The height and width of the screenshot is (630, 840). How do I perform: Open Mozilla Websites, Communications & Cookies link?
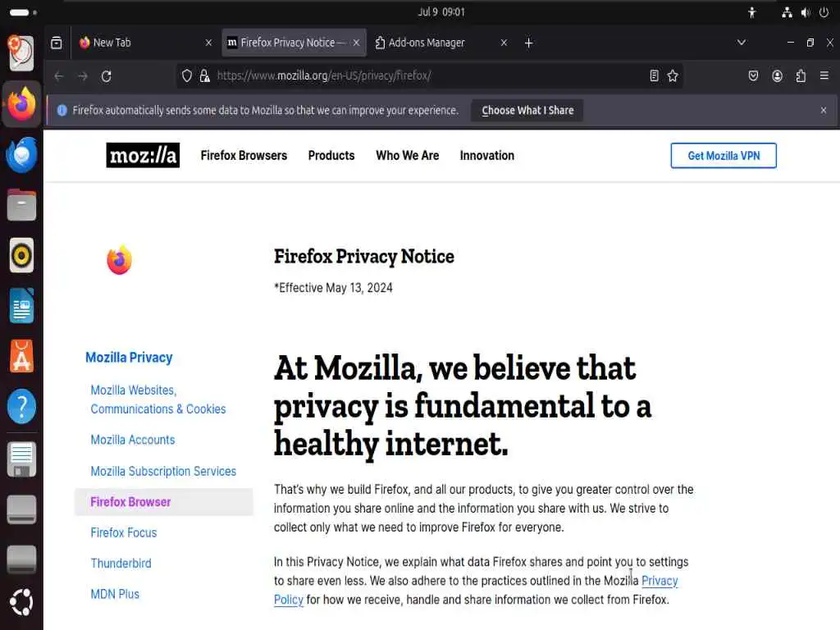point(158,399)
